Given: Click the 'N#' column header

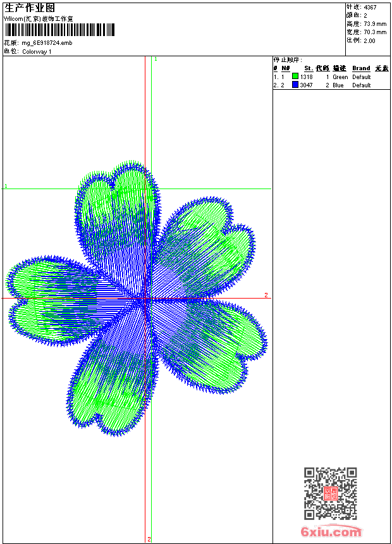Looking at the screenshot, I should [286, 68].
